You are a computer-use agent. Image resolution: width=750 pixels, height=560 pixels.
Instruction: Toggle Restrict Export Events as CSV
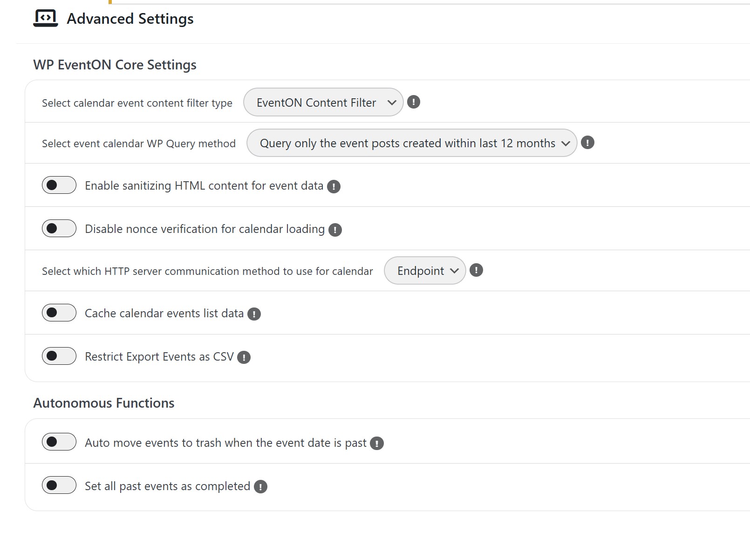point(59,356)
